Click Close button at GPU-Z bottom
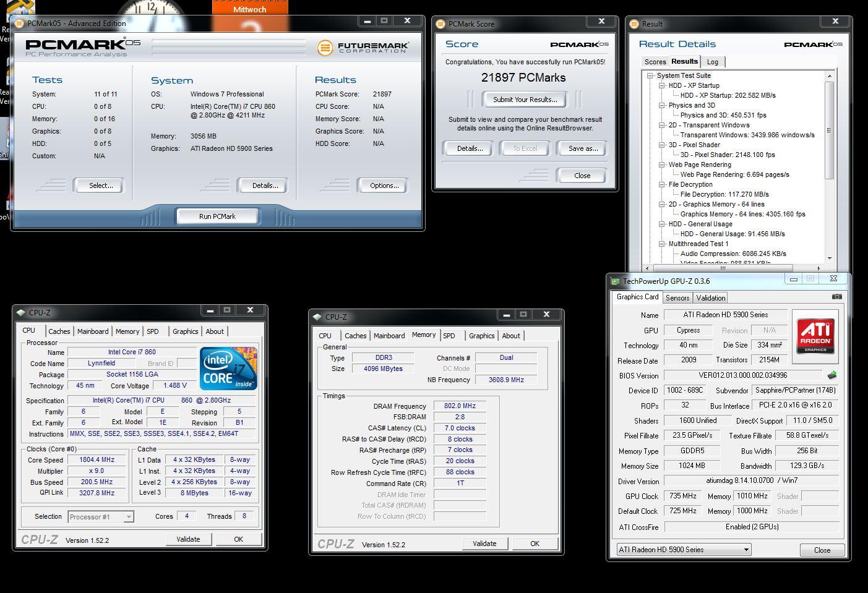The height and width of the screenshot is (593, 868). point(822,550)
